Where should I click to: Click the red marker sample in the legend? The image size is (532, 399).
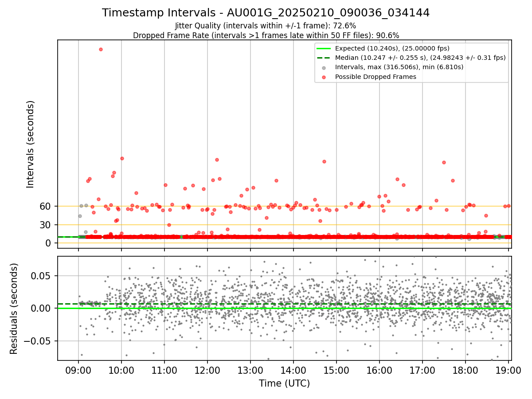[324, 77]
